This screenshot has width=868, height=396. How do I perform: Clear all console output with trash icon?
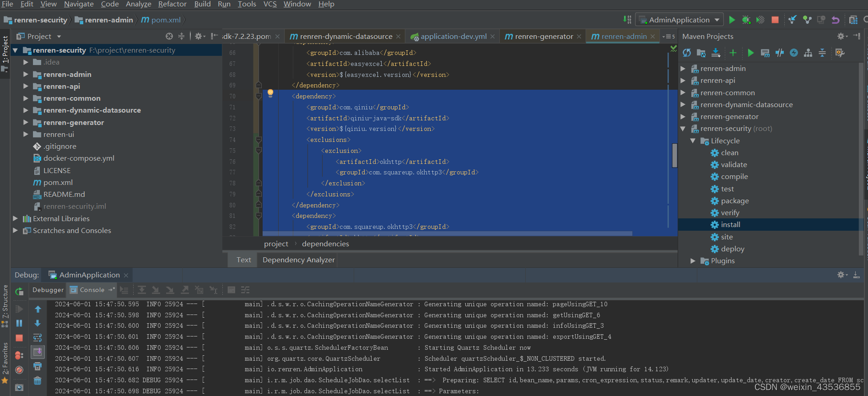pyautogui.click(x=38, y=380)
